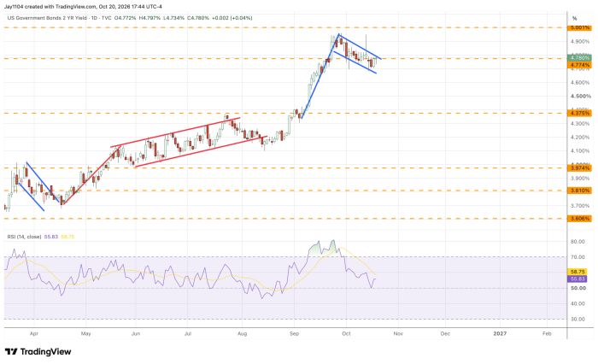Viewport: 598px width, 364px height.
Task: Click the Aug label on time axis
Action: point(242,334)
